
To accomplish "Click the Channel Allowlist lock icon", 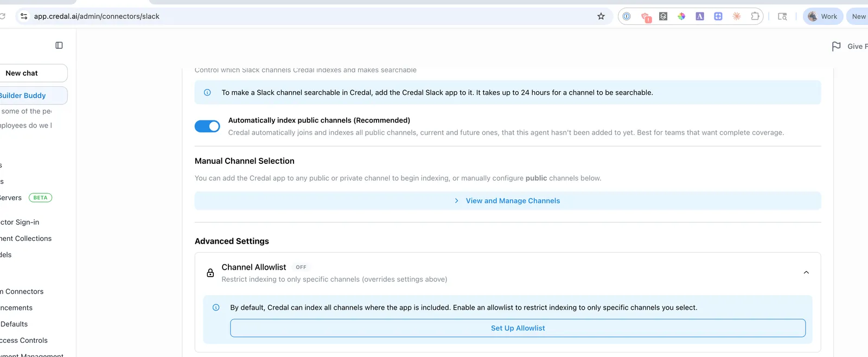I will coord(210,272).
